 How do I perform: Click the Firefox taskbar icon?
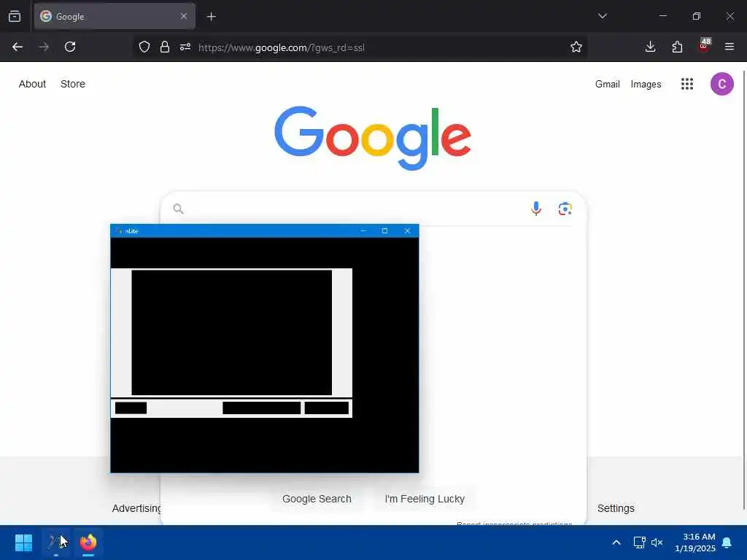pos(88,542)
